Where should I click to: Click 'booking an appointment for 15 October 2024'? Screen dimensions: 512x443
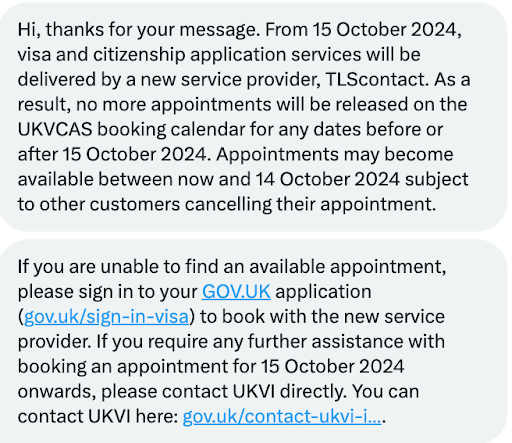211,367
